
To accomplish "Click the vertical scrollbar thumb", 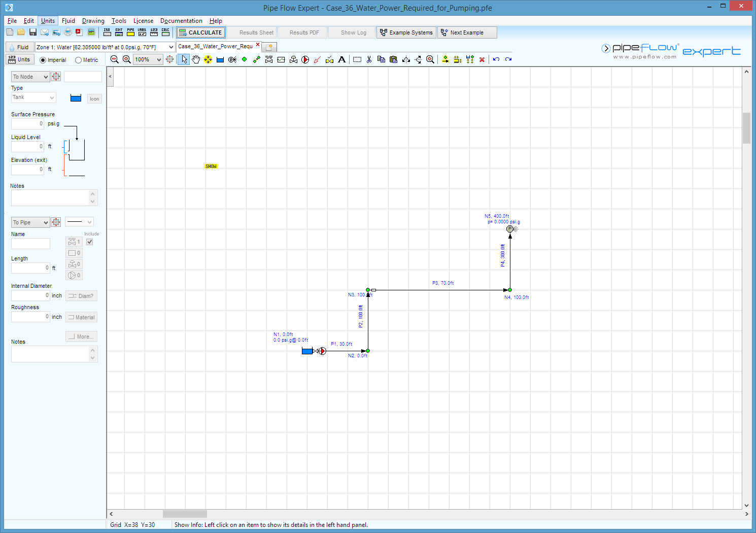I will pos(746,128).
